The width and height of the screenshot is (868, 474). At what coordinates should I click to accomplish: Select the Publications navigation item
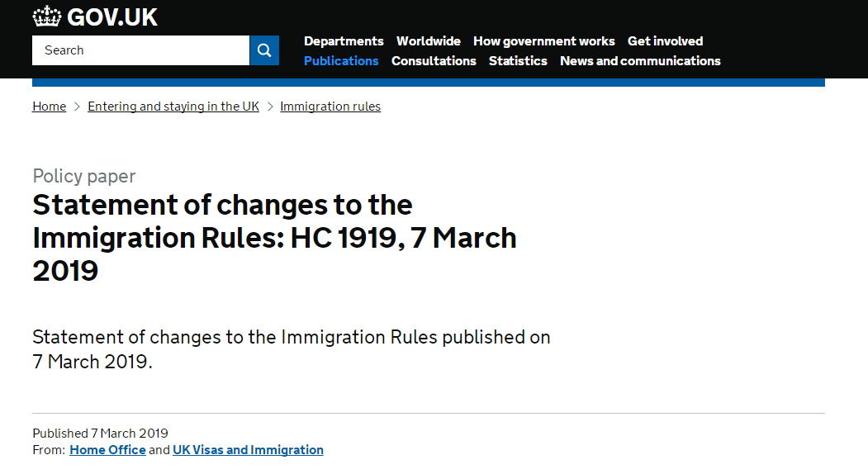(341, 61)
